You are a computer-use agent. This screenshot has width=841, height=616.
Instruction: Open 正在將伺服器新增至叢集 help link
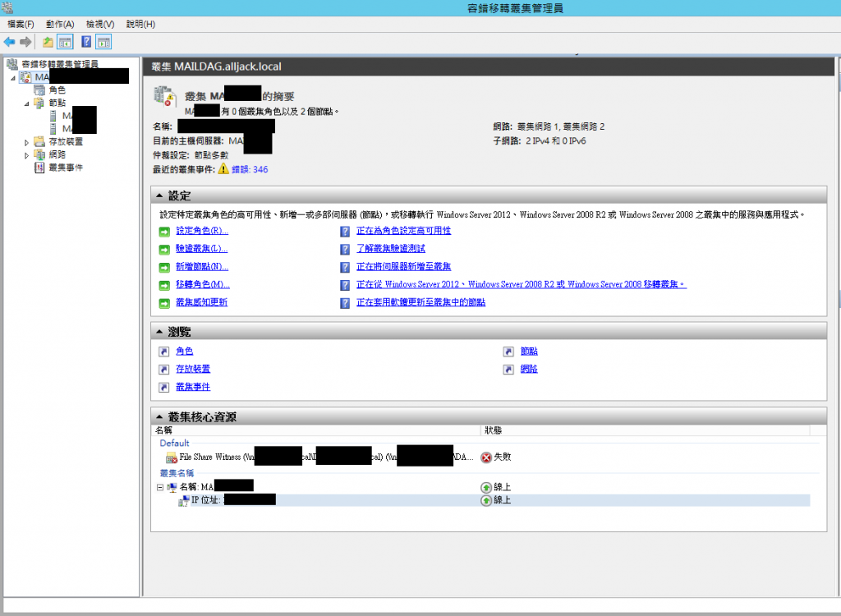point(404,266)
